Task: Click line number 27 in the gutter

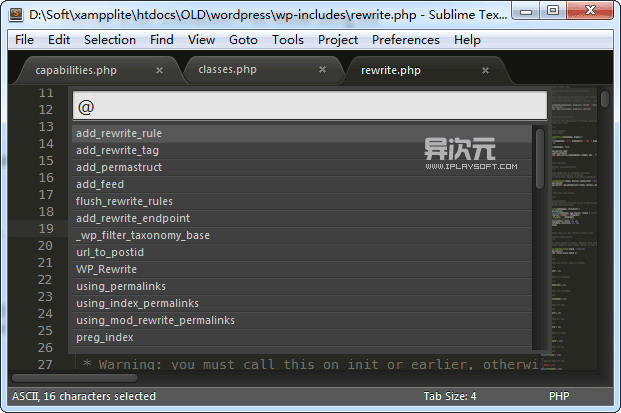Action: click(x=45, y=365)
